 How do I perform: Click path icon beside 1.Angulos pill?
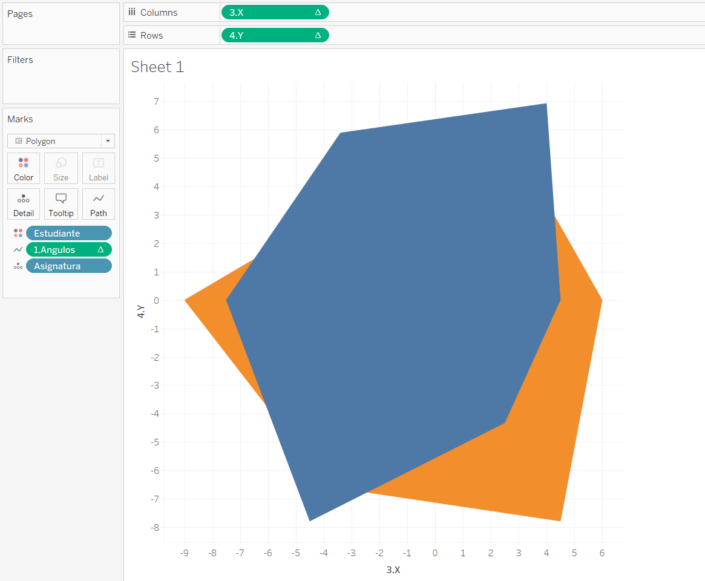[17, 249]
